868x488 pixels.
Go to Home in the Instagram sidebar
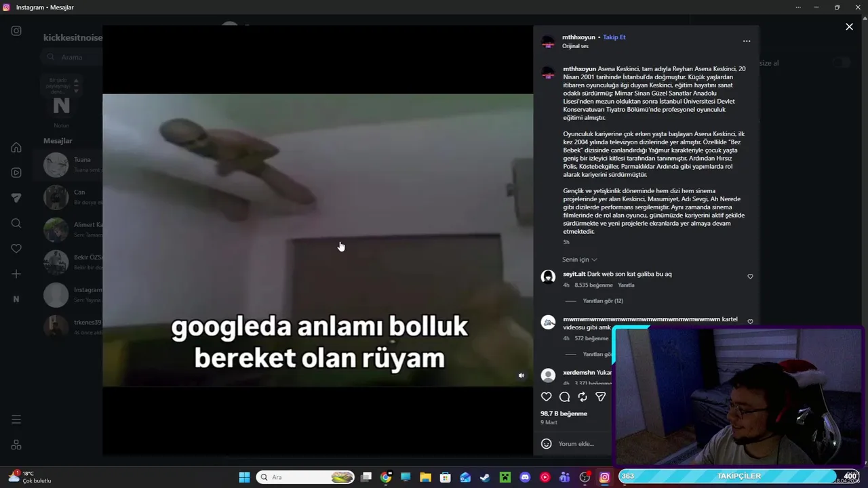(16, 148)
